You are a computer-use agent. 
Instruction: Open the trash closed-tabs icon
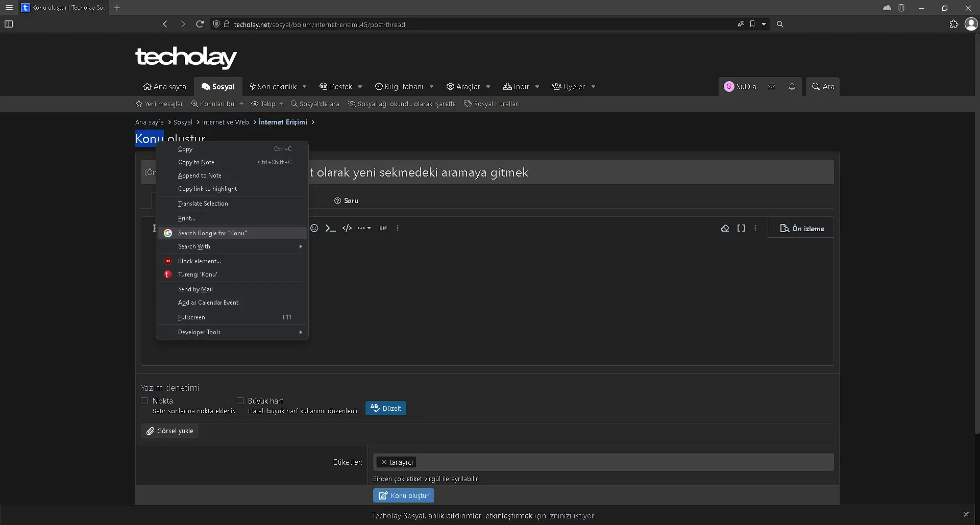pyautogui.click(x=901, y=8)
